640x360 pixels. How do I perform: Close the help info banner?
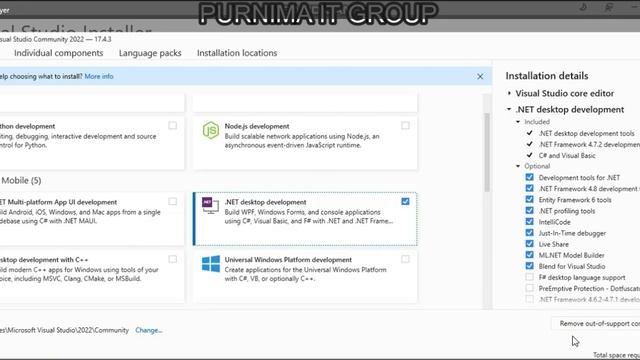pyautogui.click(x=480, y=76)
